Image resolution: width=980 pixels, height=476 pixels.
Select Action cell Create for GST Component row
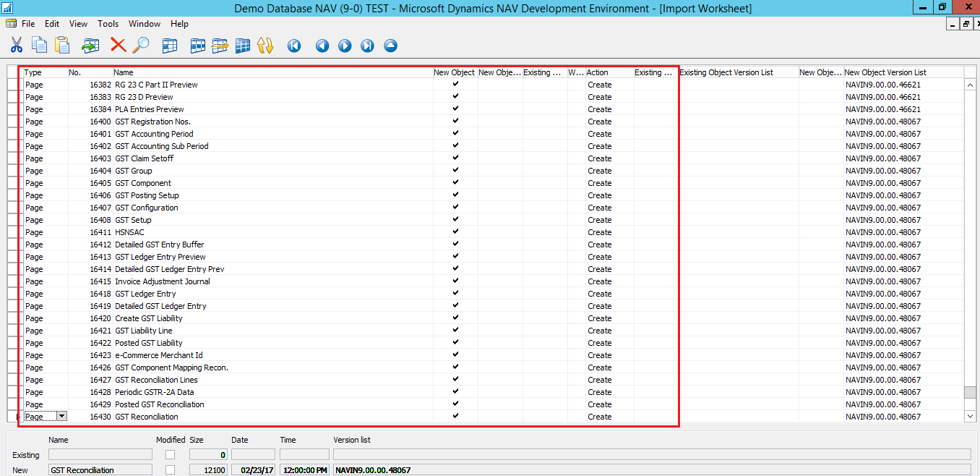click(x=609, y=183)
